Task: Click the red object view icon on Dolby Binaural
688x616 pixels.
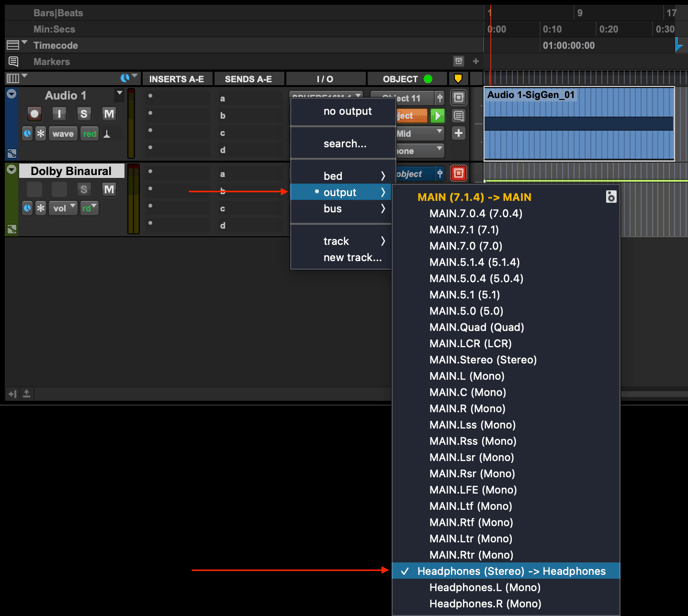Action: (x=458, y=174)
